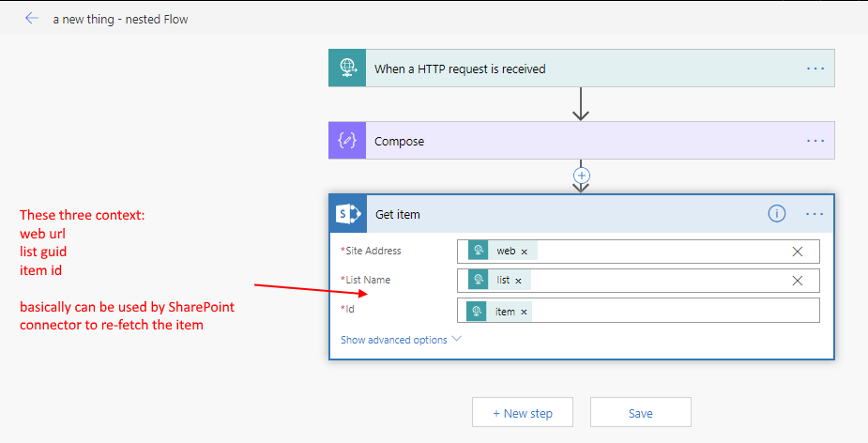Click the New step button

click(523, 413)
